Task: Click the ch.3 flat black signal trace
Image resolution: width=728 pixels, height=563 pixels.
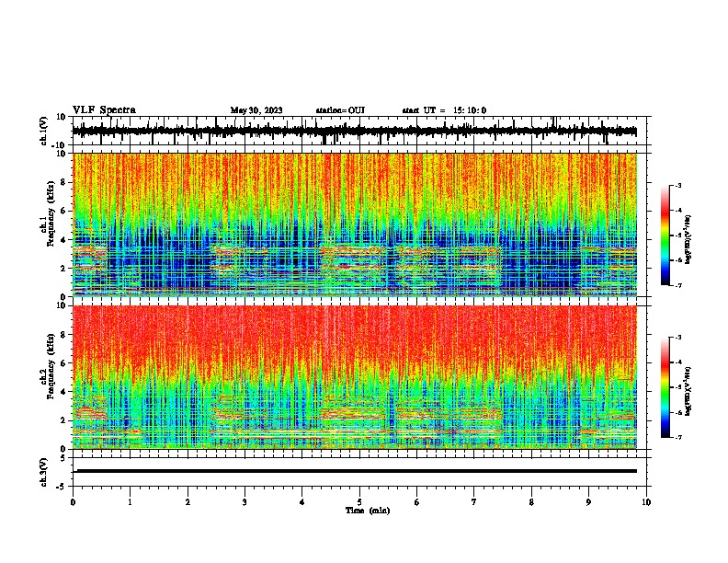Action: pyautogui.click(x=355, y=471)
